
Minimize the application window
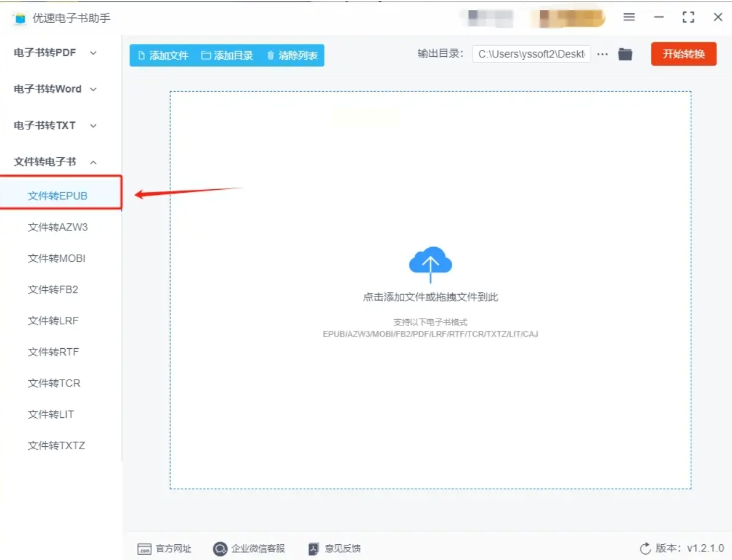point(659,17)
